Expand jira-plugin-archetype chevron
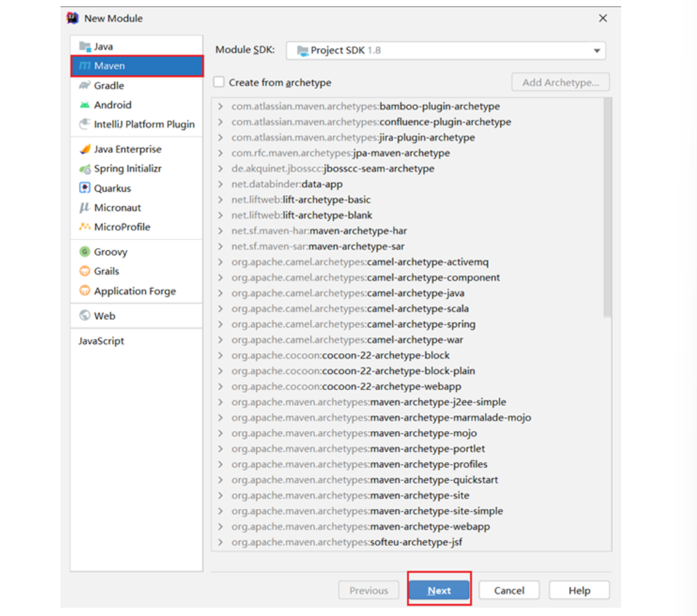 pos(221,138)
